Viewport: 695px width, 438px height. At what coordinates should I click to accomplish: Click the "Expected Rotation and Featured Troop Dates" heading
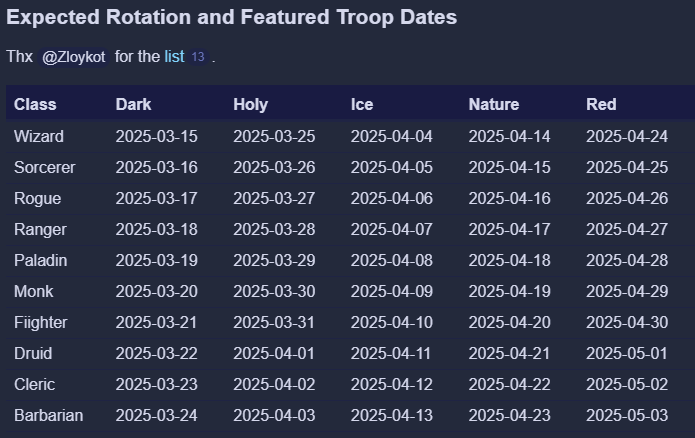(232, 17)
